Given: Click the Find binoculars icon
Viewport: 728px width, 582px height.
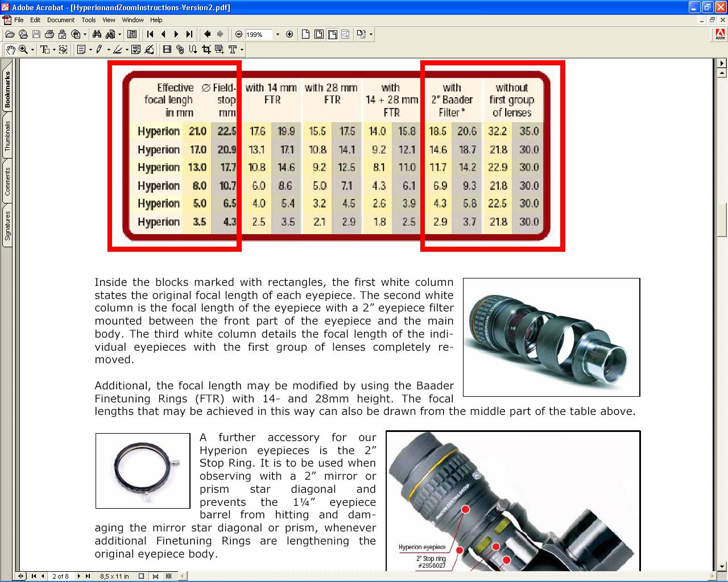Looking at the screenshot, I should tap(97, 35).
